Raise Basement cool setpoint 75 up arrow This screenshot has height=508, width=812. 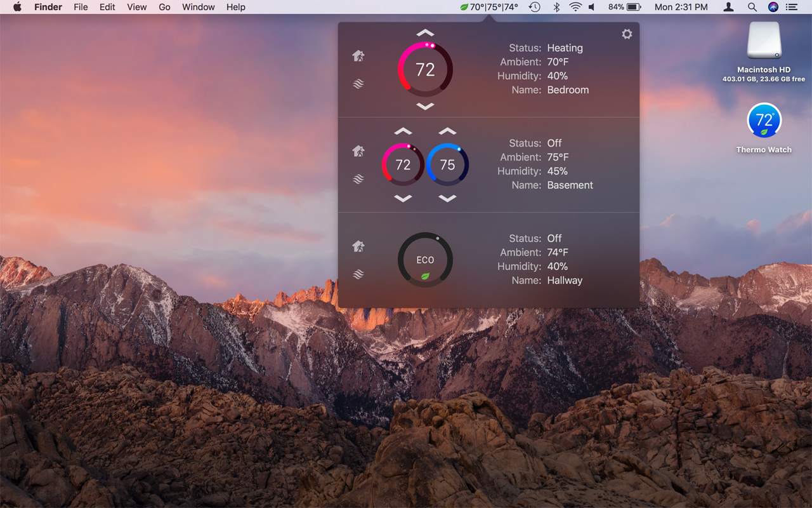447,131
